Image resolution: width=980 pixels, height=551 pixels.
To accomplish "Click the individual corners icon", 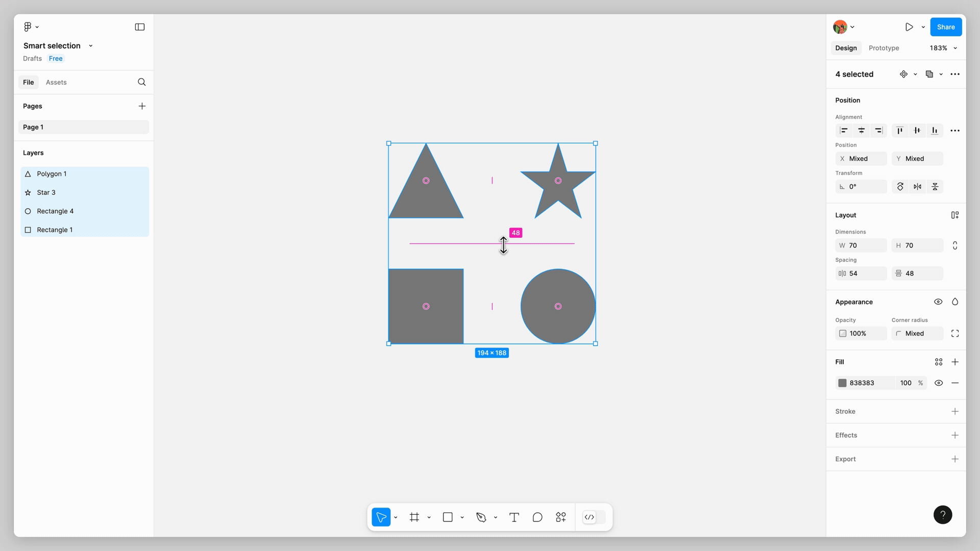I will click(x=955, y=334).
